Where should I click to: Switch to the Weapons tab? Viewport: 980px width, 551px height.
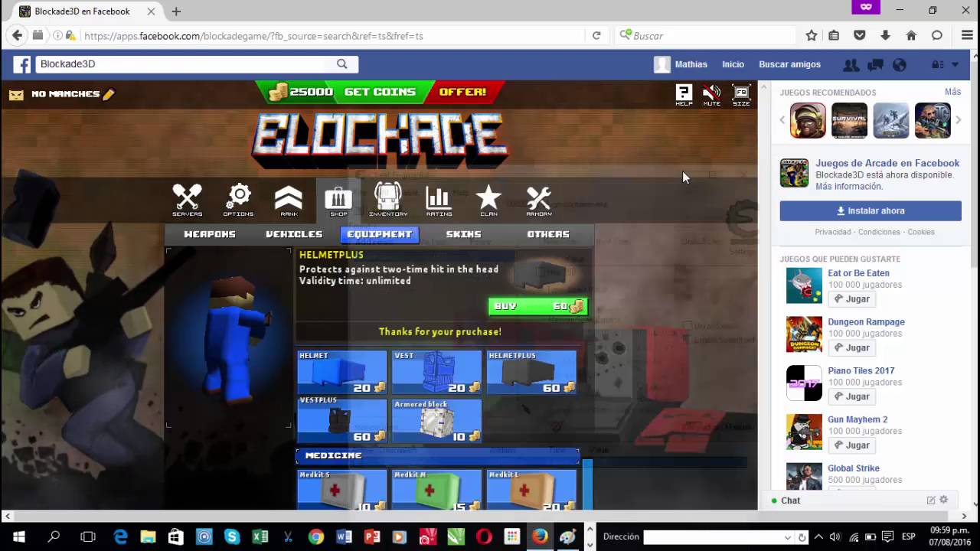pos(210,234)
